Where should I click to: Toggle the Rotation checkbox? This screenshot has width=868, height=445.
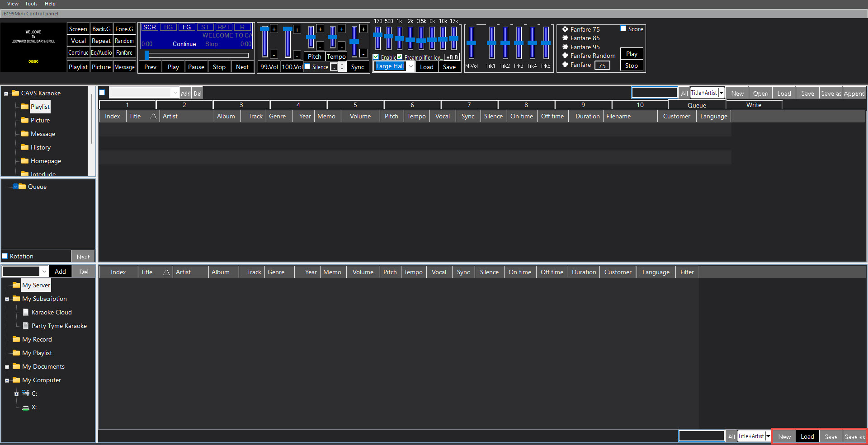[x=5, y=256]
